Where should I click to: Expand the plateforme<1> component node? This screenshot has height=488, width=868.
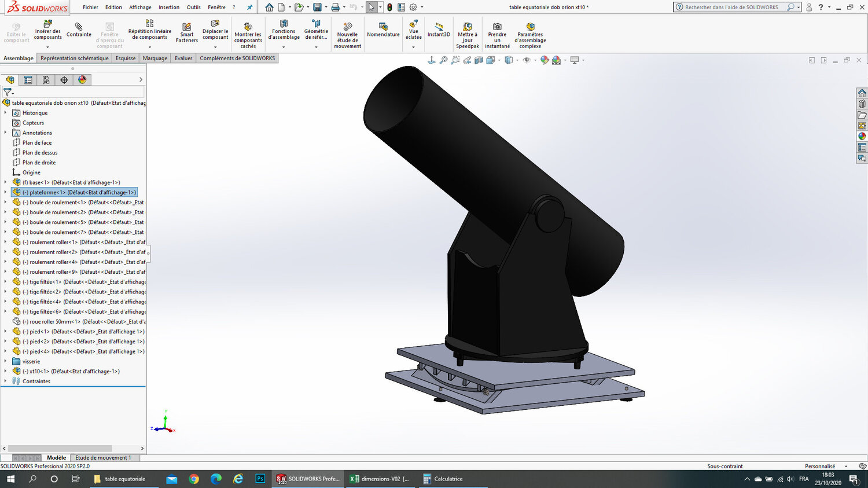[6, 192]
